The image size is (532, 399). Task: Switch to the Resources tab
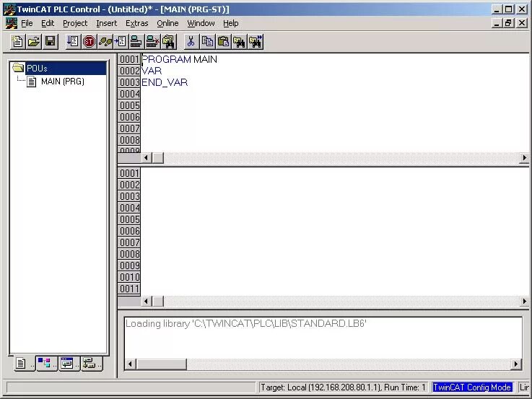point(90,364)
